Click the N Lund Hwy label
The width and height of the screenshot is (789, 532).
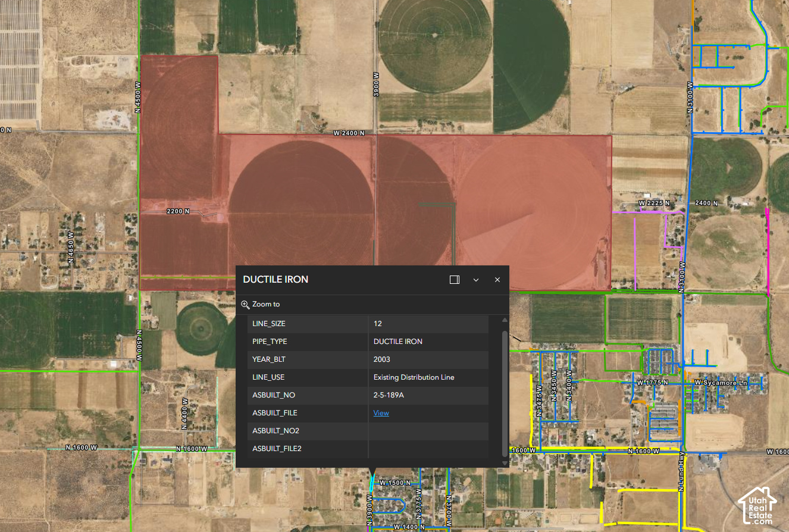click(682, 472)
